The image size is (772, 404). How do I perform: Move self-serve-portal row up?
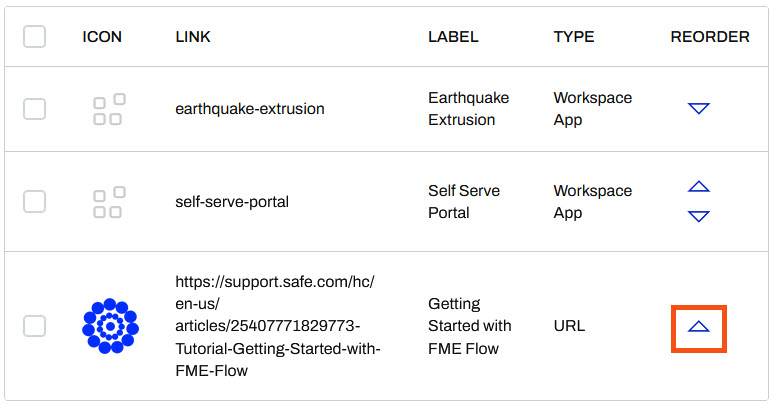point(699,187)
